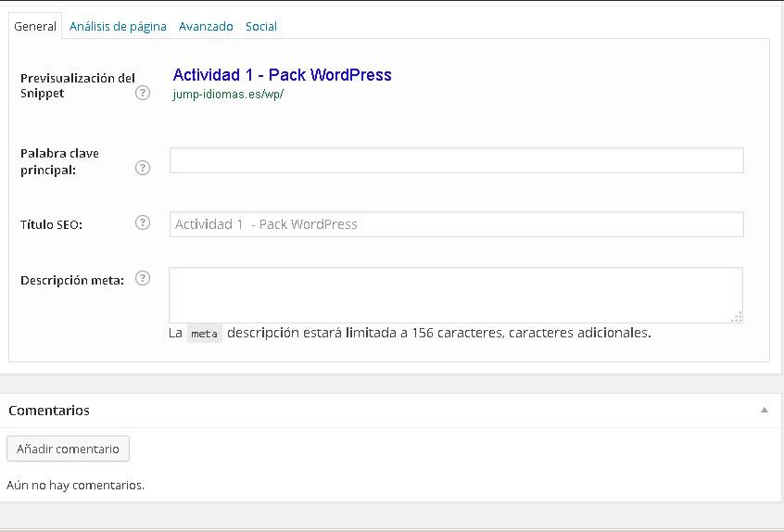Switch to the Análisis de página tab

pos(118,27)
